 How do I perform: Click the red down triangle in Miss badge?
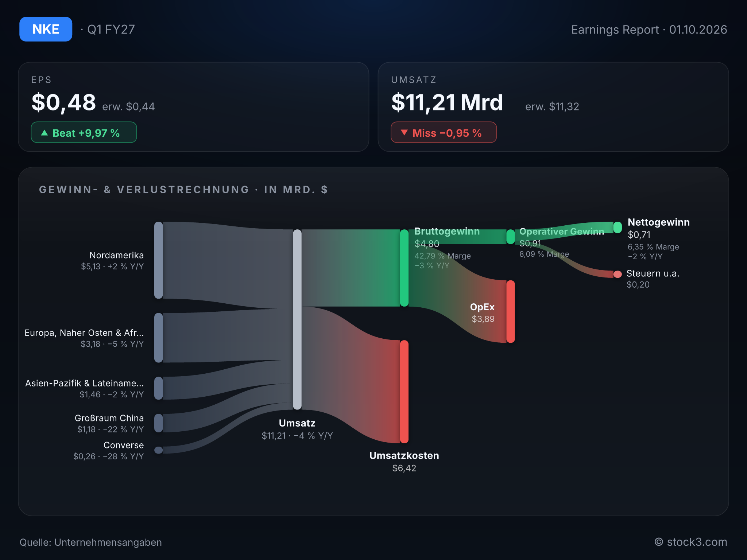pyautogui.click(x=404, y=132)
